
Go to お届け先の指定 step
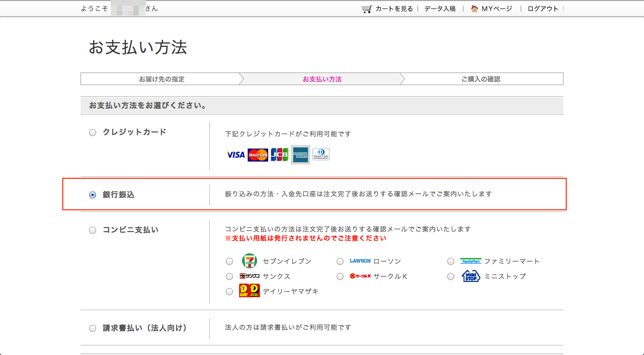[162, 79]
